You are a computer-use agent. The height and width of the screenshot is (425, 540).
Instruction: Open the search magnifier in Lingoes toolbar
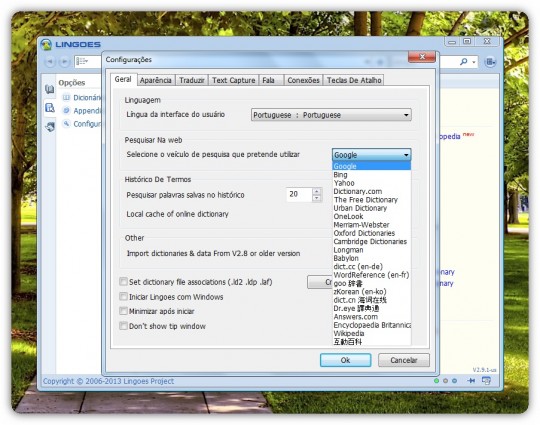[464, 62]
